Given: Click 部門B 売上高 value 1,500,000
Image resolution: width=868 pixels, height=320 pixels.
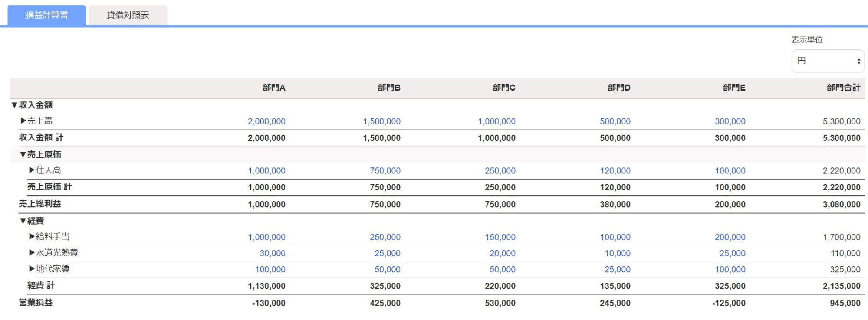Looking at the screenshot, I should tap(381, 122).
